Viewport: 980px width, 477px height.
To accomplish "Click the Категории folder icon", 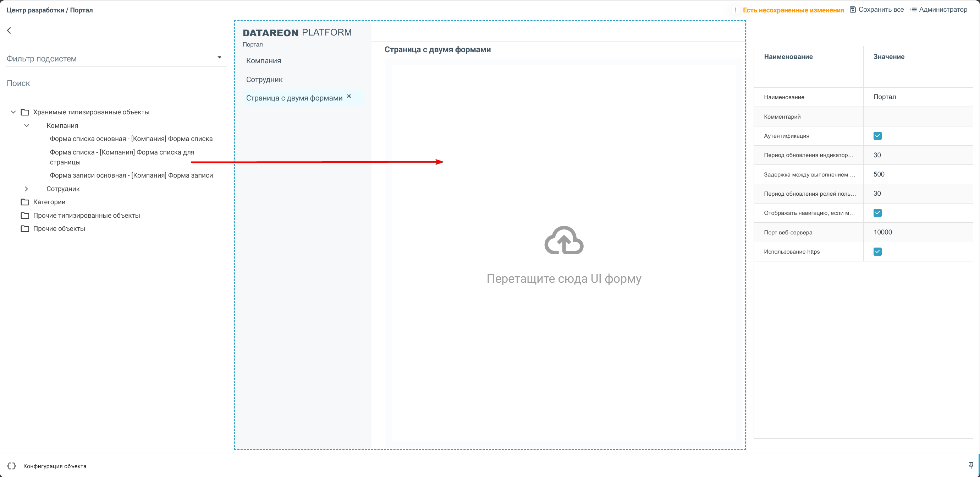I will coord(25,202).
